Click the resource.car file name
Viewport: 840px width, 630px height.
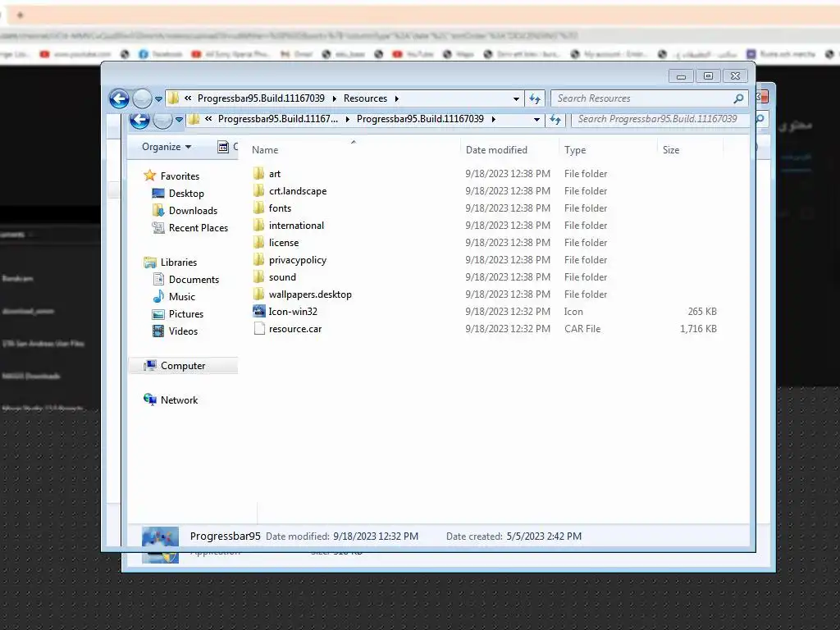[295, 329]
